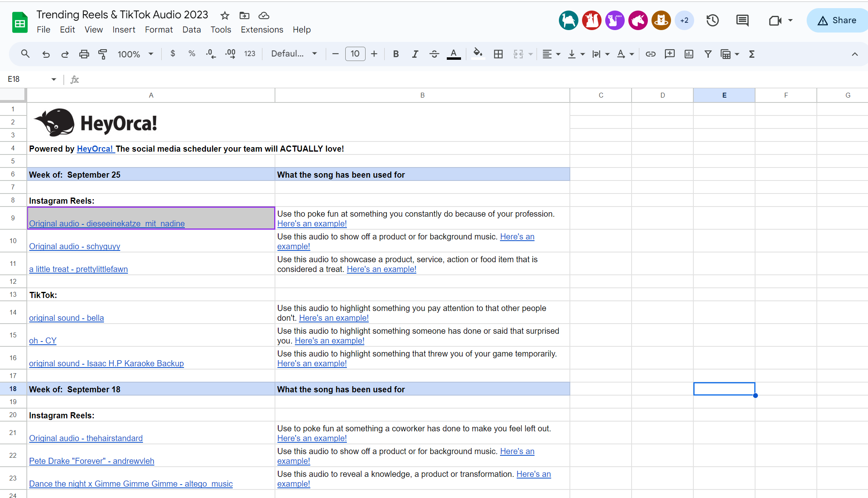The image size is (868, 498).
Task: Open version history clock icon
Action: tap(712, 20)
